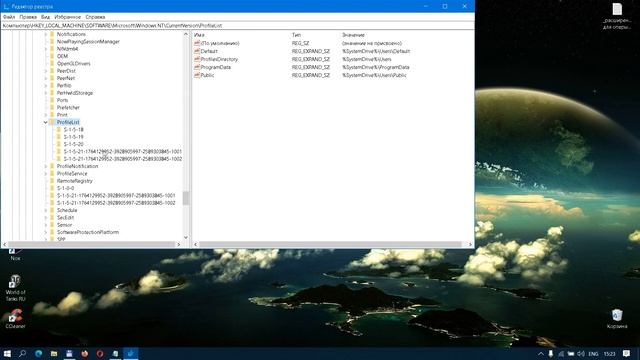Open the notification center icon
The width and height of the screenshot is (640, 360).
click(x=627, y=354)
